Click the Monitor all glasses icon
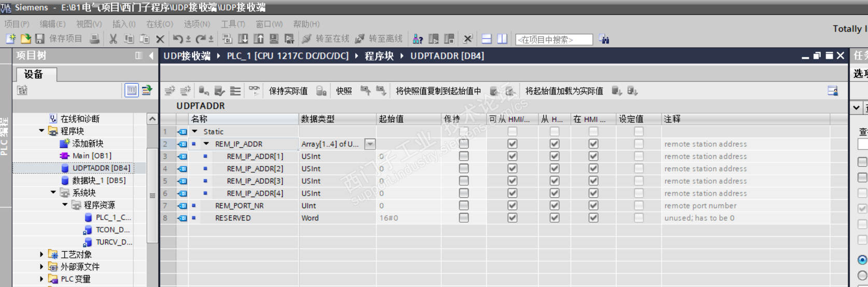868x287 pixels. (x=254, y=90)
